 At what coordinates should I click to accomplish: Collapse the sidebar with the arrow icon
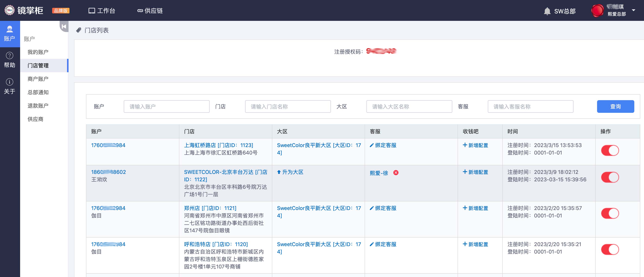[64, 26]
